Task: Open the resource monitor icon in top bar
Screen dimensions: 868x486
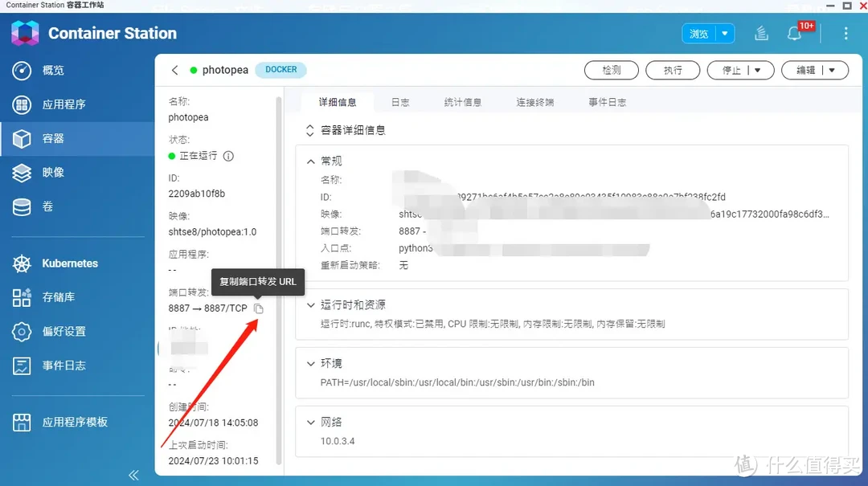Action: [x=760, y=33]
